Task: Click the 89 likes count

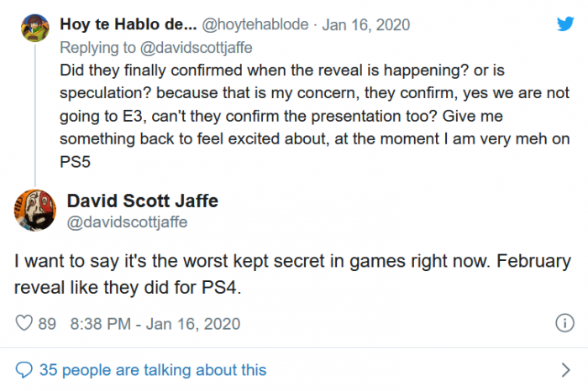Action: tap(47, 323)
